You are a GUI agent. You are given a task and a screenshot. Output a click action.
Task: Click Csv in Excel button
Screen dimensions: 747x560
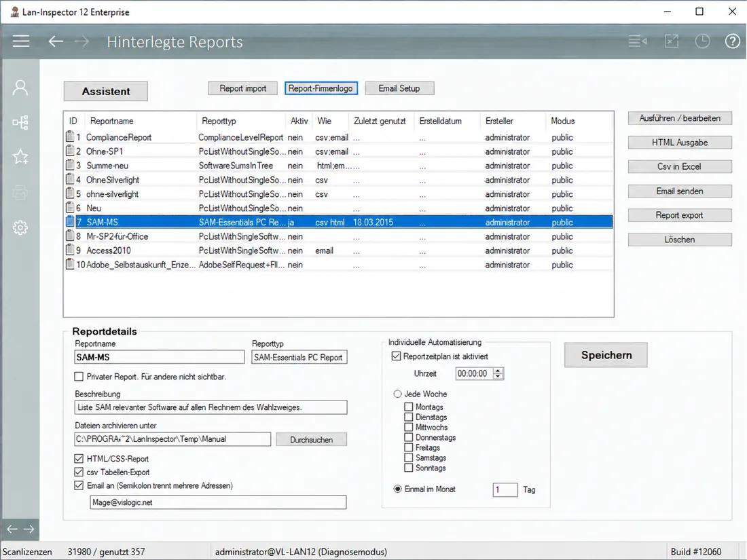[x=680, y=167]
